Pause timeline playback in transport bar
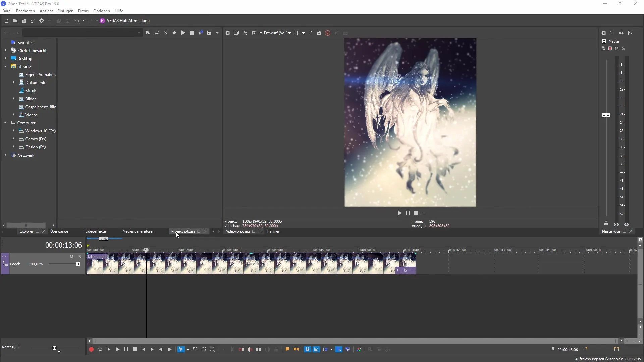Viewport: 644px width, 362px height. 126,349
